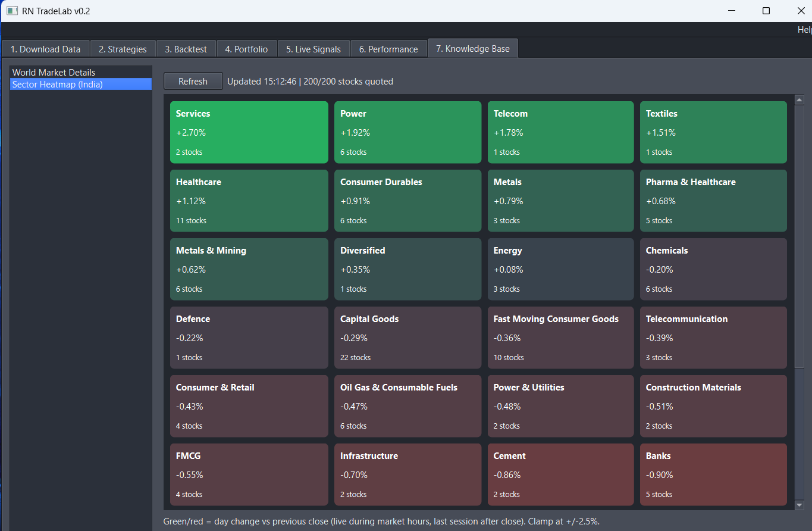Click the Fast Moving Consumer Goods tile

pos(561,338)
